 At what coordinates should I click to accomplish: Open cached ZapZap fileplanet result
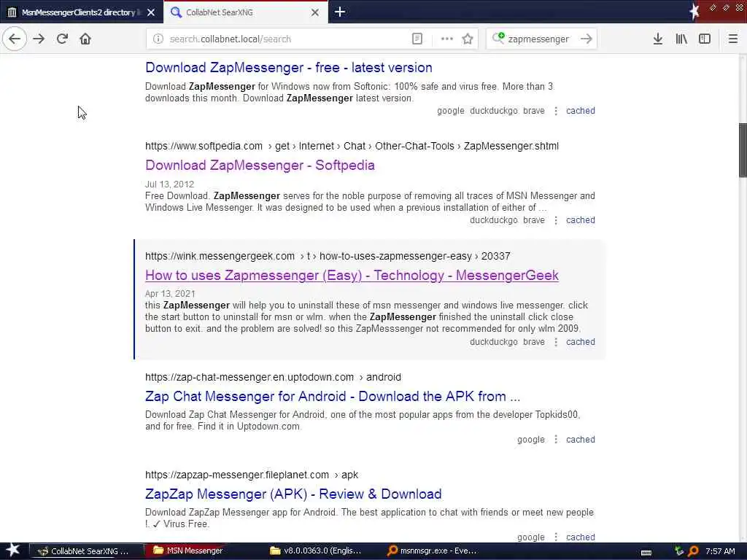pyautogui.click(x=580, y=537)
